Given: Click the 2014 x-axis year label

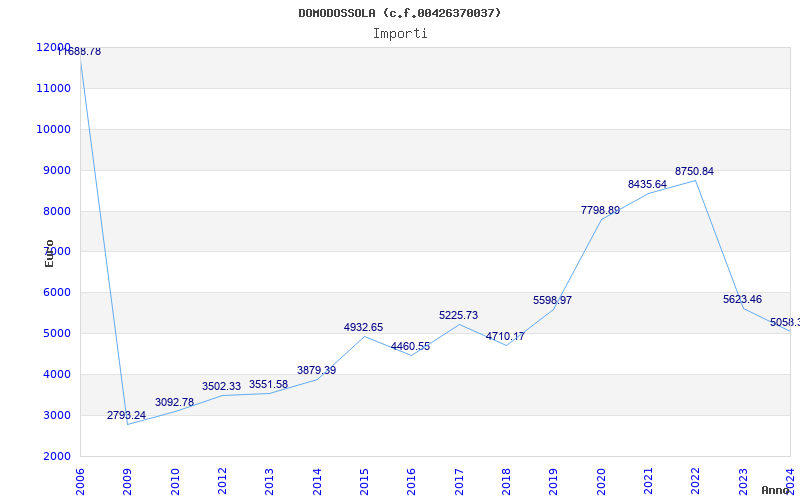Looking at the screenshot, I should [317, 482].
